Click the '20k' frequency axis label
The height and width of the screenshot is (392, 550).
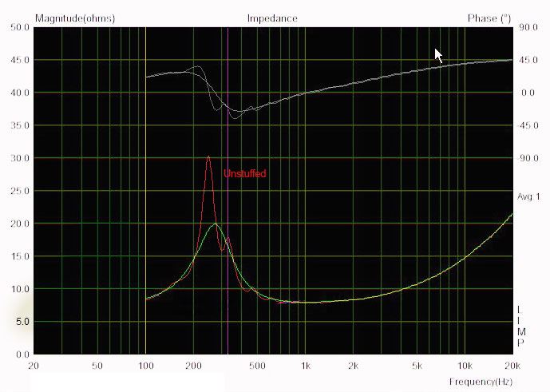click(512, 366)
